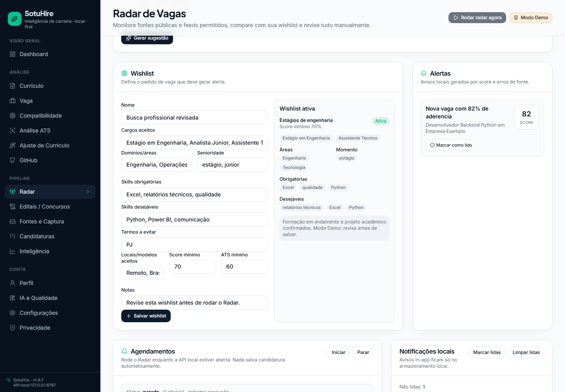This screenshot has height=392, width=565.
Task: Click the GitHub sidebar icon
Action: (13, 160)
